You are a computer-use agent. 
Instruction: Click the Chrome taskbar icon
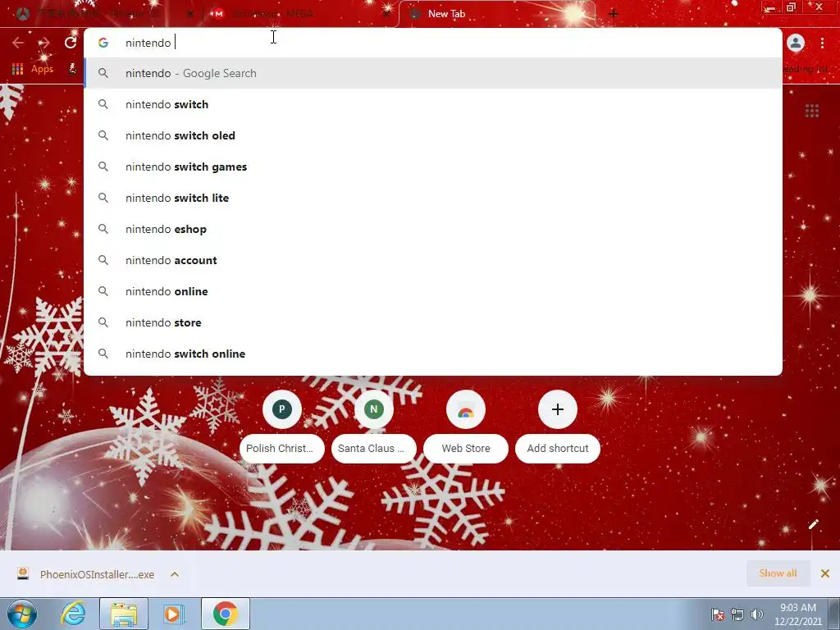(225, 614)
